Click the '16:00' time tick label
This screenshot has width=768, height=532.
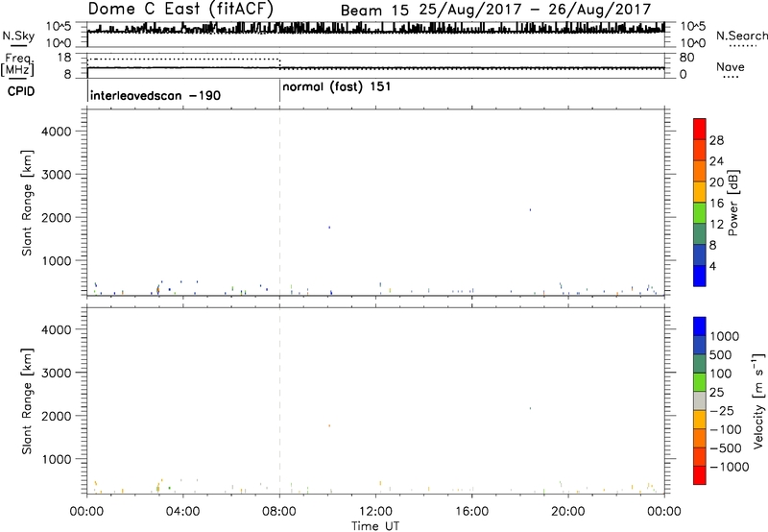pos(471,512)
